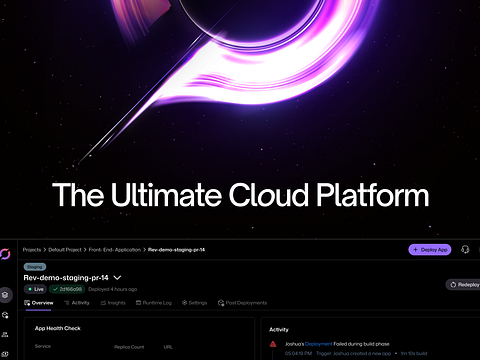Go to Front-End-Application breadcrumb
Image resolution: width=480 pixels, height=360 pixels.
pyautogui.click(x=115, y=250)
